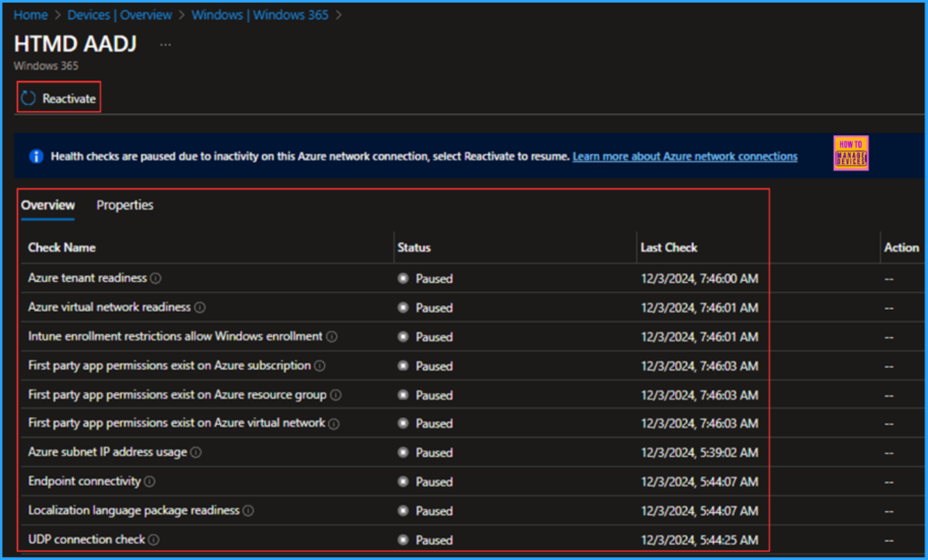
Task: Show info for Azure subscription permissions check
Action: pyautogui.click(x=320, y=366)
